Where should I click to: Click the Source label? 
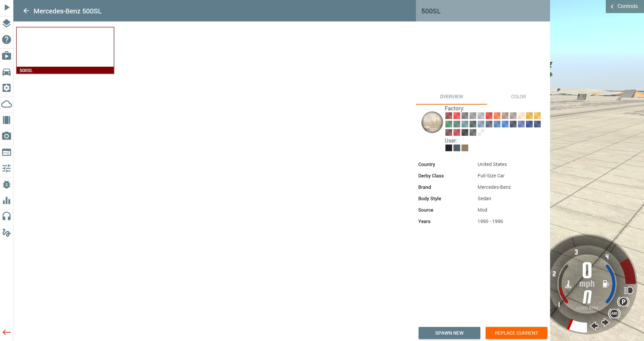[426, 210]
